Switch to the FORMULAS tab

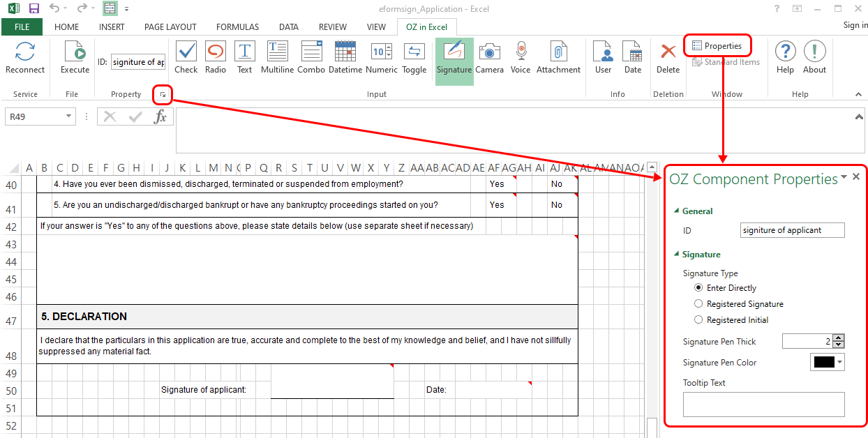237,27
